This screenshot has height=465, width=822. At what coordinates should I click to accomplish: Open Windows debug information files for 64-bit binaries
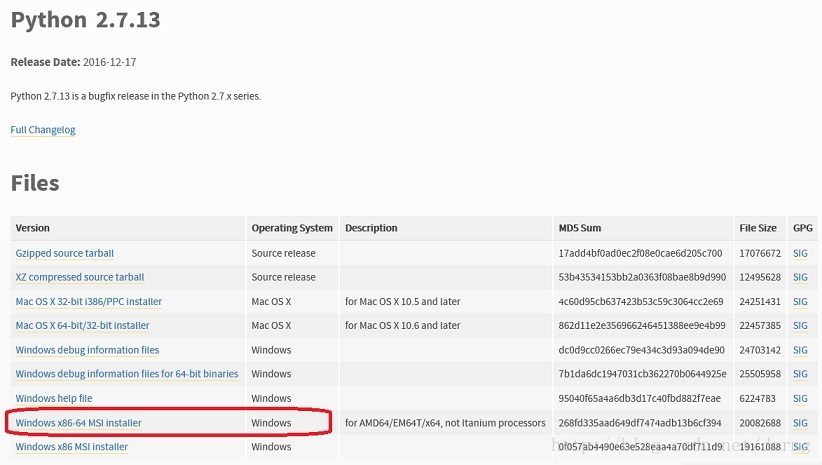pos(127,374)
